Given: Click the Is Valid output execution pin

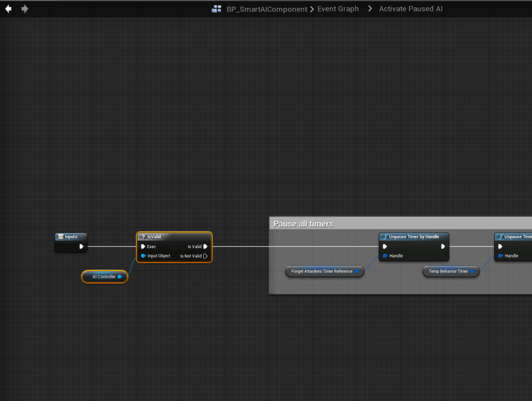Looking at the screenshot, I should tap(205, 247).
